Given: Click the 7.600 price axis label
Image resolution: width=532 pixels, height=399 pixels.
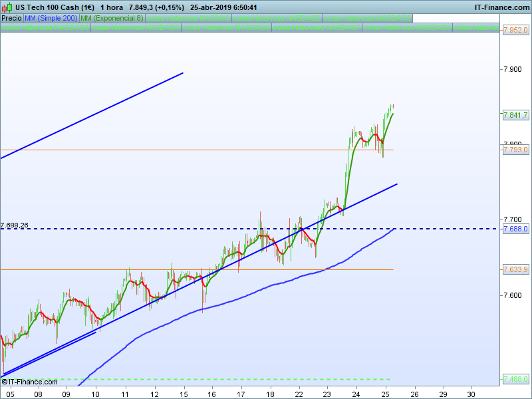Looking at the screenshot, I should point(513,295).
